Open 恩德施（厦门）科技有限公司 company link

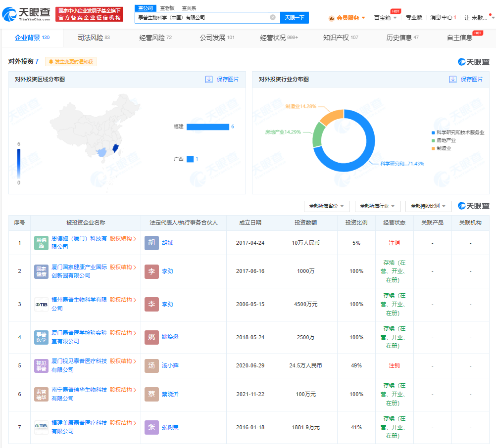(x=79, y=242)
